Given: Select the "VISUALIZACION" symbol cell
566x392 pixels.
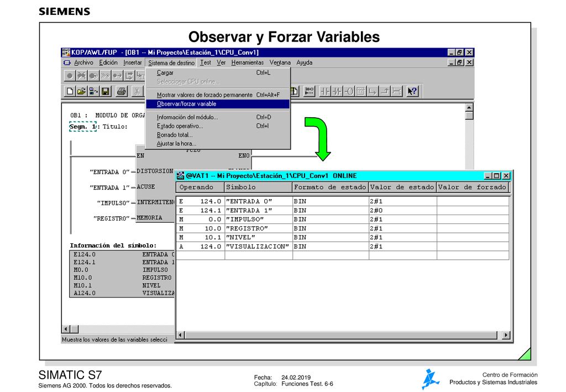Looking at the screenshot, I should click(x=259, y=247).
